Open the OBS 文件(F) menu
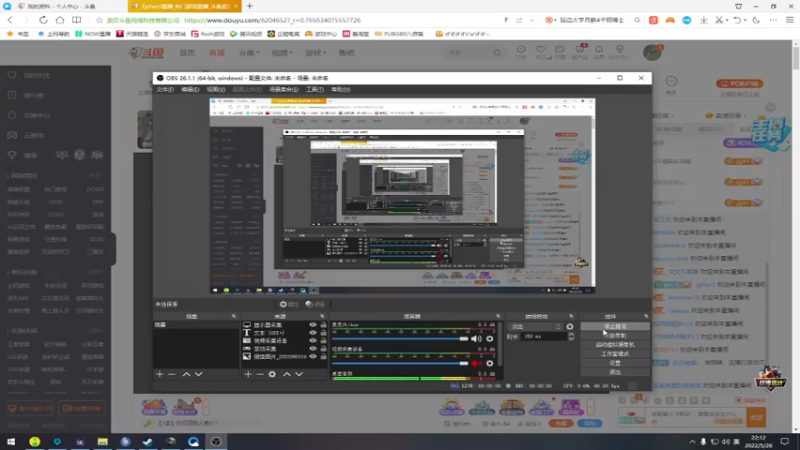Screen dimensions: 800x450 pyautogui.click(x=165, y=89)
